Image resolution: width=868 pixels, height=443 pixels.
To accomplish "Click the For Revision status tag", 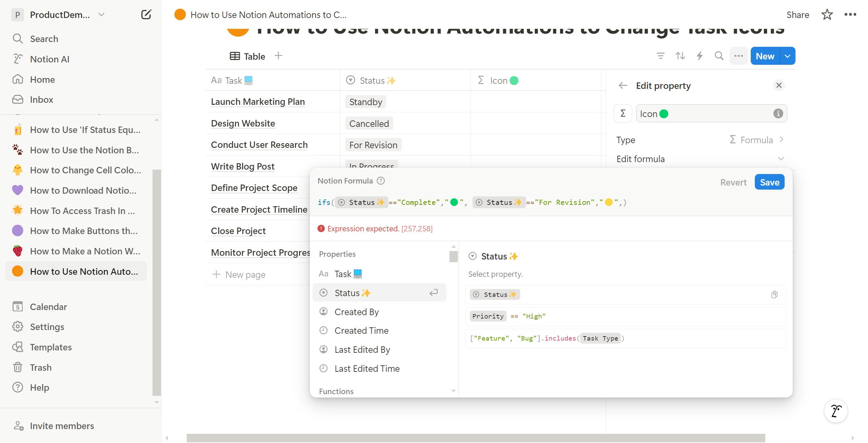I will pyautogui.click(x=373, y=145).
